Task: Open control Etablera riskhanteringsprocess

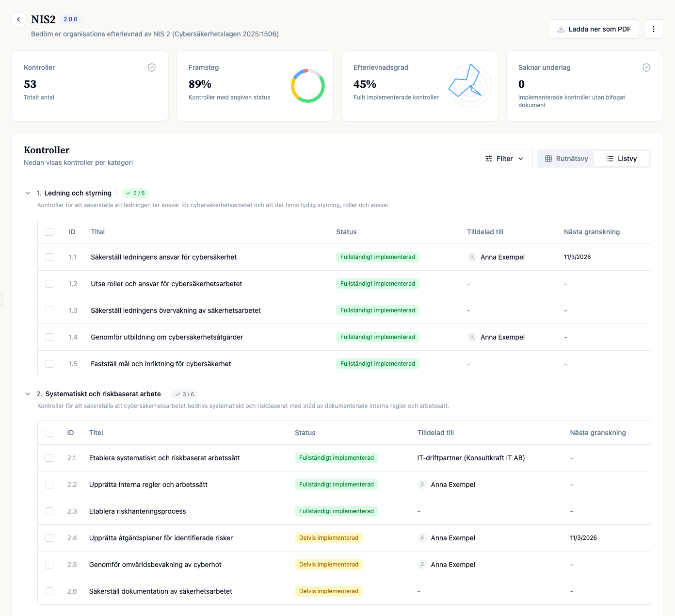Action: [138, 511]
